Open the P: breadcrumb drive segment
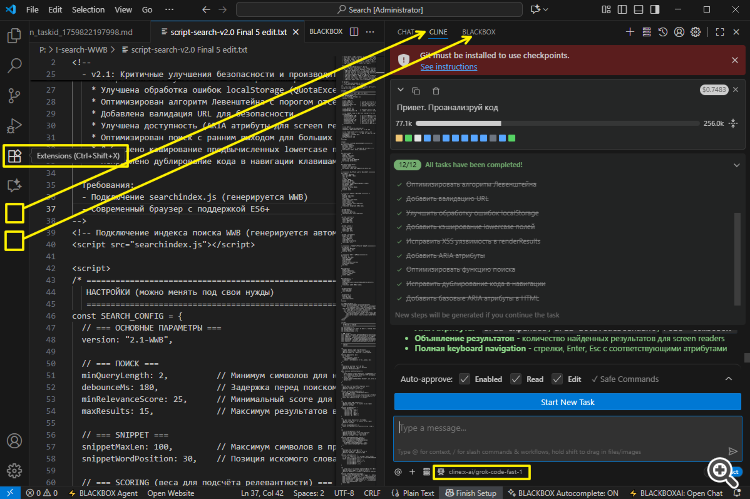The image size is (750, 499). [x=42, y=50]
